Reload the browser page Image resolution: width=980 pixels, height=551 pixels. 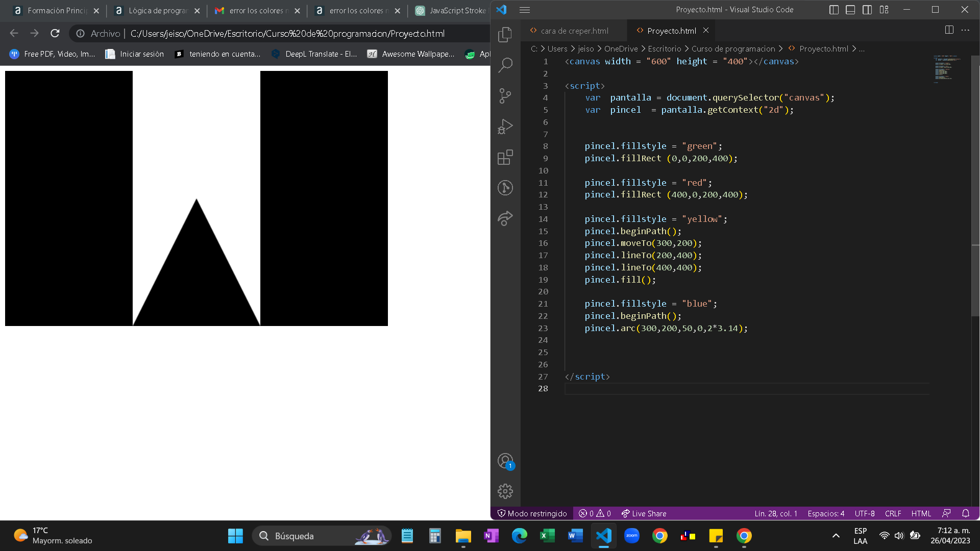tap(55, 33)
